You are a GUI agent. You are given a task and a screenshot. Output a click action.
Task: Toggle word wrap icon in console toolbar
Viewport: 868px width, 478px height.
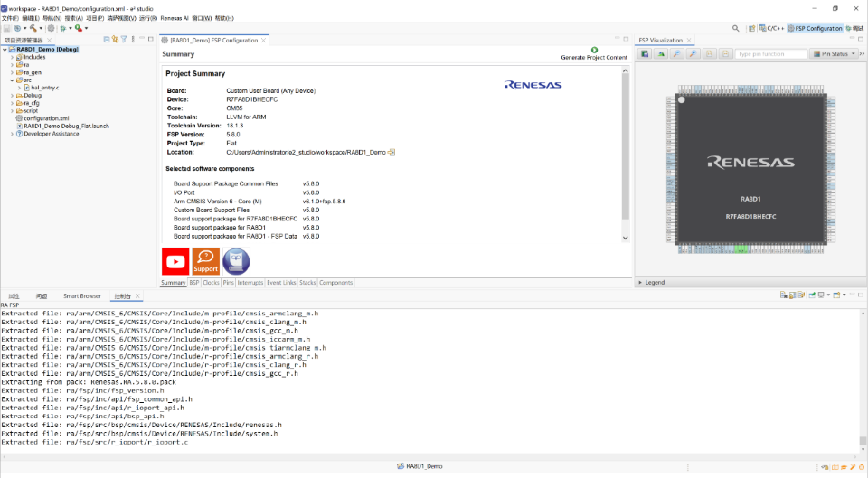801,295
